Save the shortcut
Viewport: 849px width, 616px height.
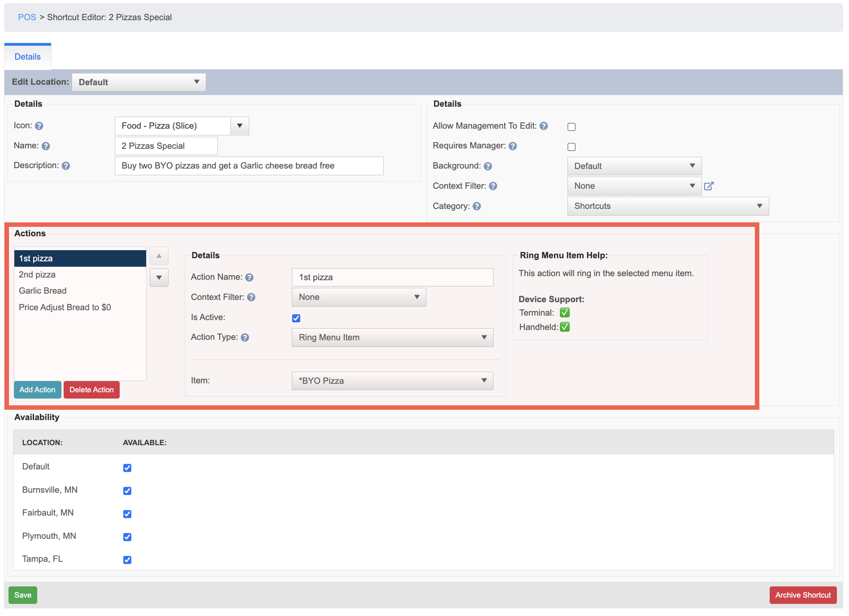23,595
